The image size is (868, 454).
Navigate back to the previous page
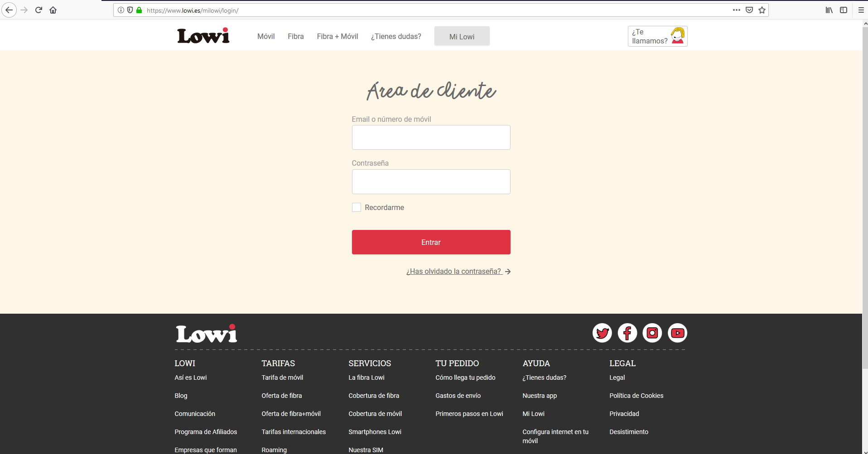click(9, 10)
